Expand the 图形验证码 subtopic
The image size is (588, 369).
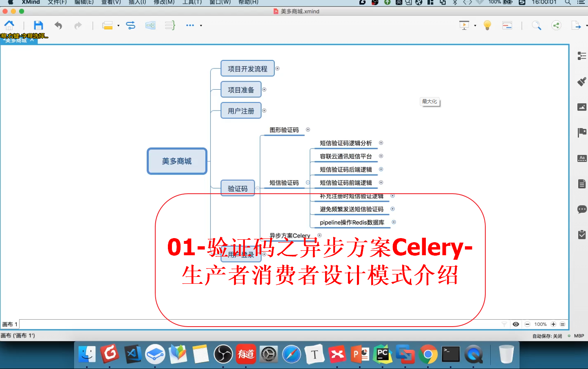tap(308, 130)
